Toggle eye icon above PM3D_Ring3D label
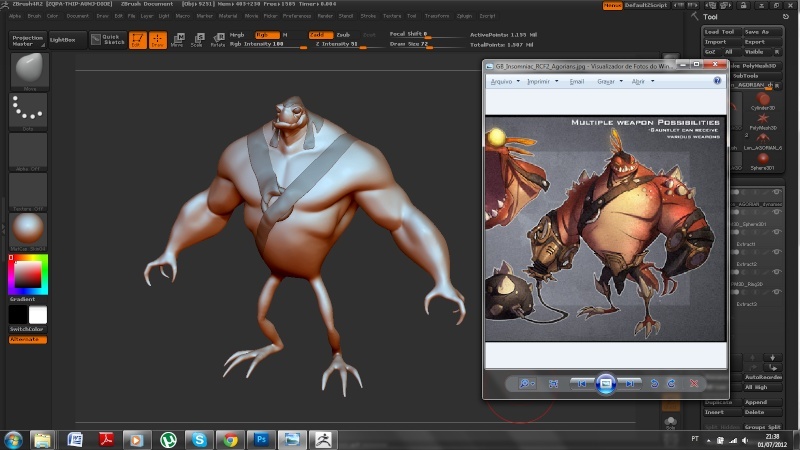800x450 pixels. (776, 272)
